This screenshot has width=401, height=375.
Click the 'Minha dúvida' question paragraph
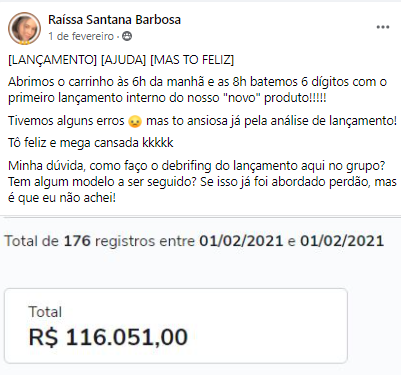pyautogui.click(x=202, y=182)
